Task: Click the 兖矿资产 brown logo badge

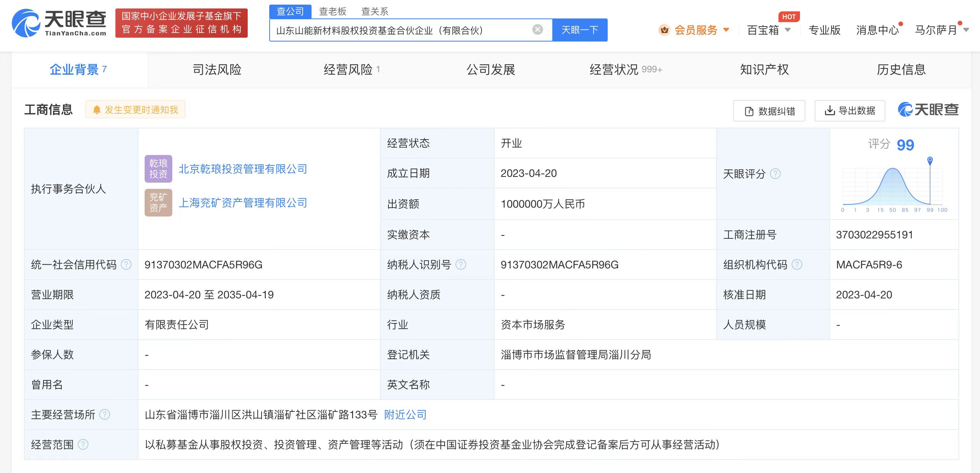Action: tap(158, 203)
